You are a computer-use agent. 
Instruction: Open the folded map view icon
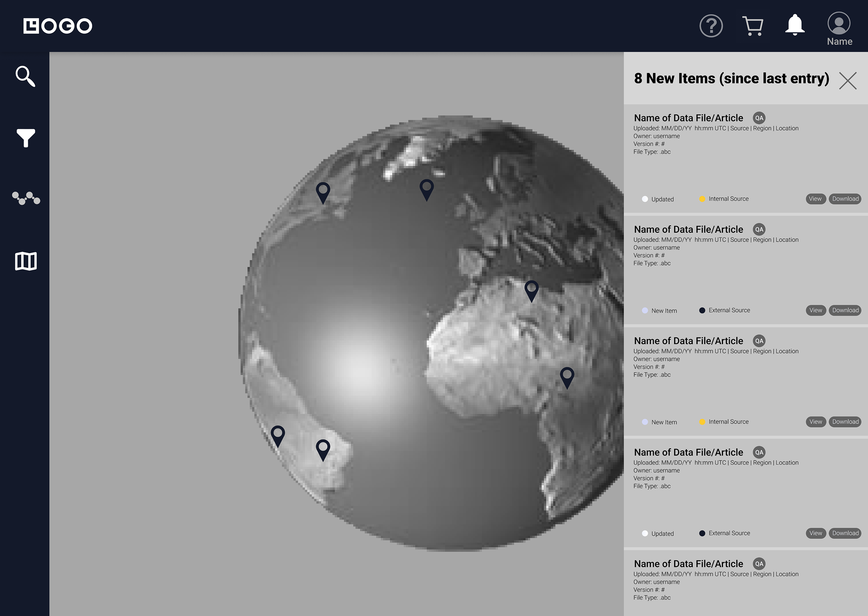click(x=26, y=261)
